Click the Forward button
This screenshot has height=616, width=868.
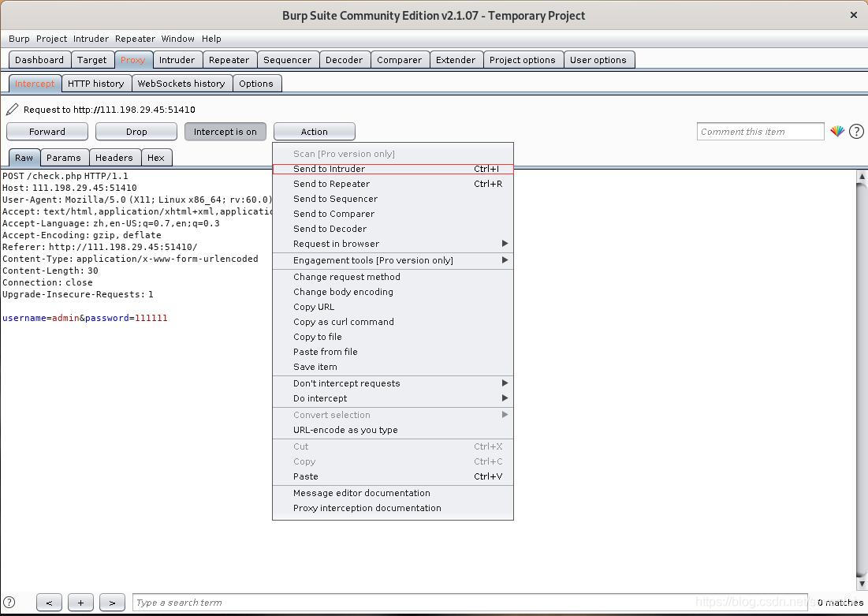click(x=47, y=131)
